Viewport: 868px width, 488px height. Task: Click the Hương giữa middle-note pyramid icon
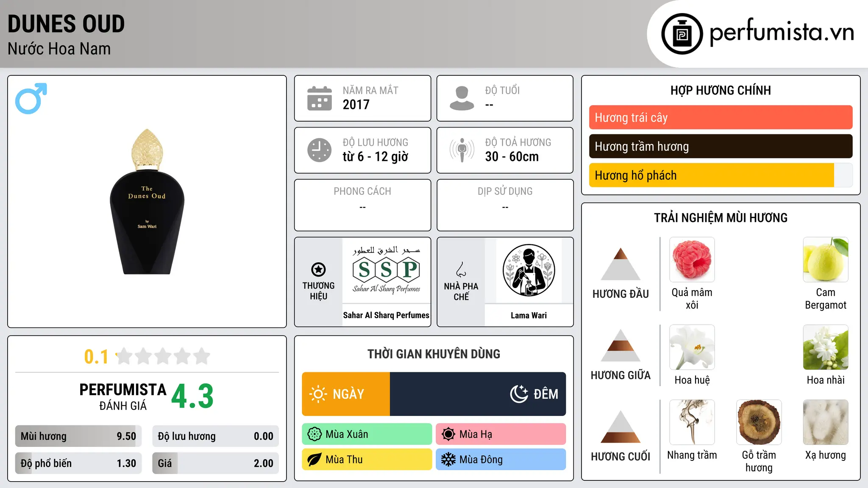click(620, 345)
